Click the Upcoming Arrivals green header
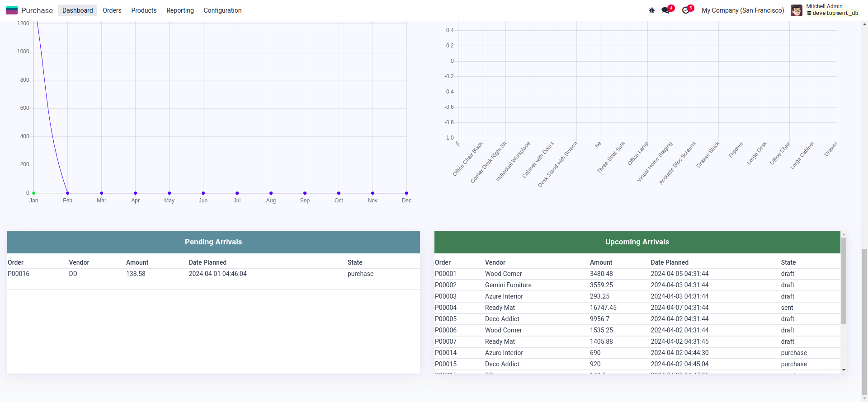 point(637,242)
